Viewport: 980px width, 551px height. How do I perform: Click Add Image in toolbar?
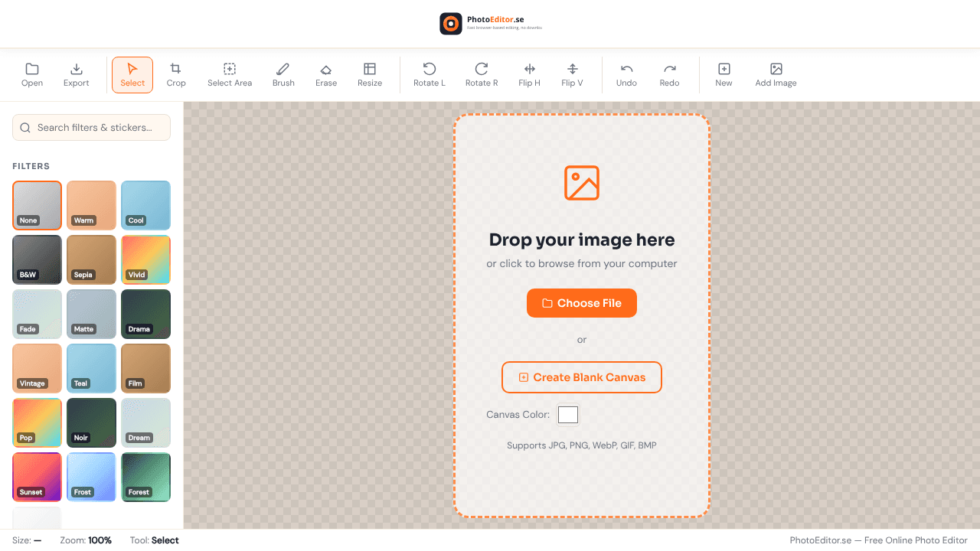776,75
